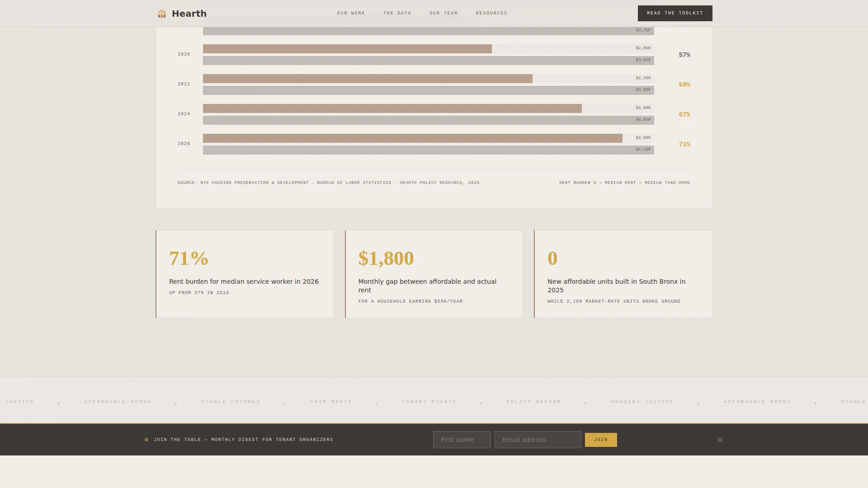
Task: Click 'Monthly gap between affordable and actual rent'
Action: [x=427, y=286]
